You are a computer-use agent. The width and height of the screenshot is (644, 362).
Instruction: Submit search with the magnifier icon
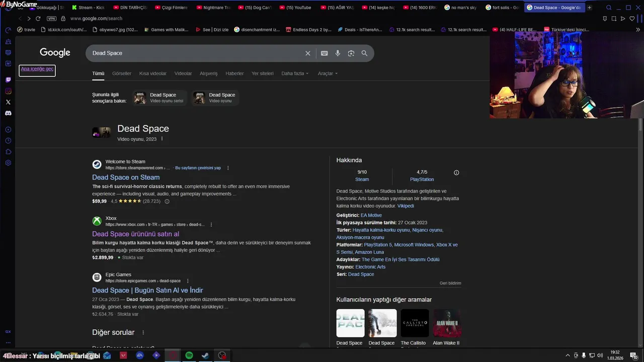[x=364, y=53]
